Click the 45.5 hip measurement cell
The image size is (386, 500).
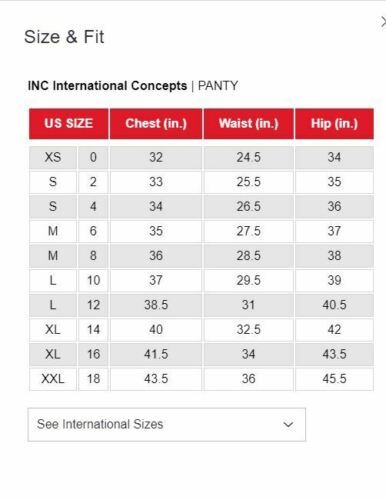334,379
